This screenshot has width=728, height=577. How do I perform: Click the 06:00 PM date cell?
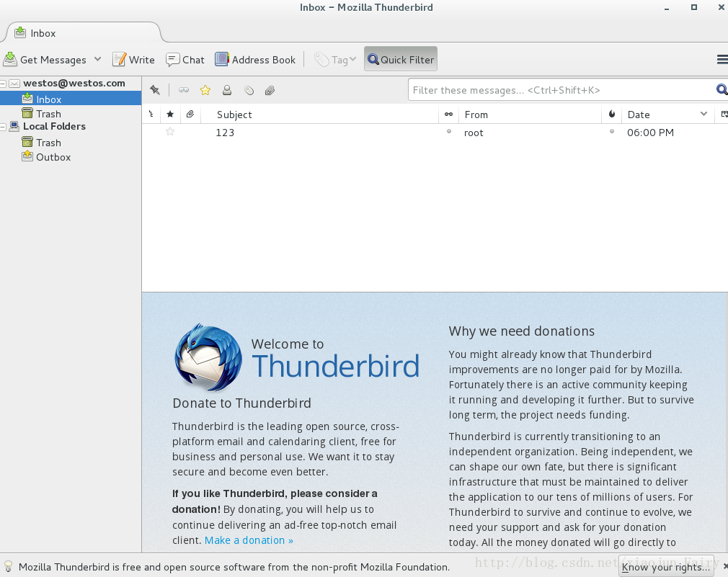(650, 133)
